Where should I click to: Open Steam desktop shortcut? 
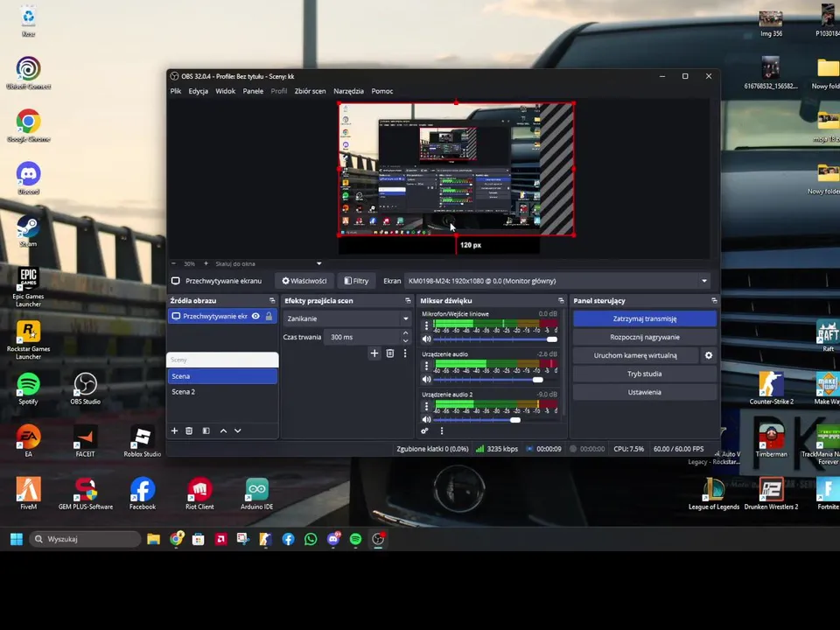(28, 230)
